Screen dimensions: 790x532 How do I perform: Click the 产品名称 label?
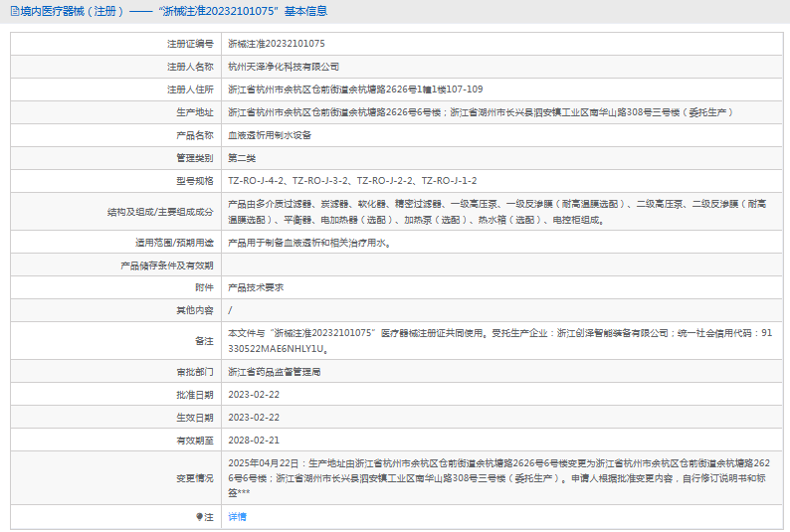coord(194,135)
